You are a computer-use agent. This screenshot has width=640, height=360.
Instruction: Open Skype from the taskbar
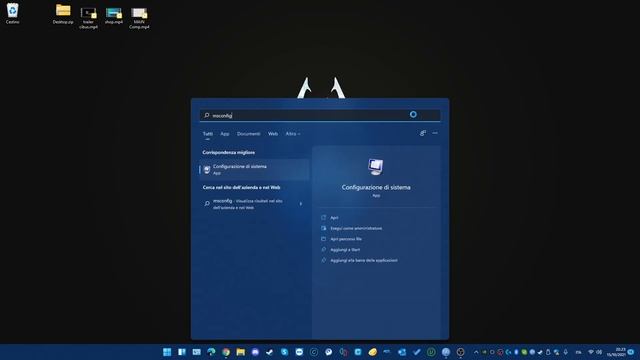(x=284, y=352)
